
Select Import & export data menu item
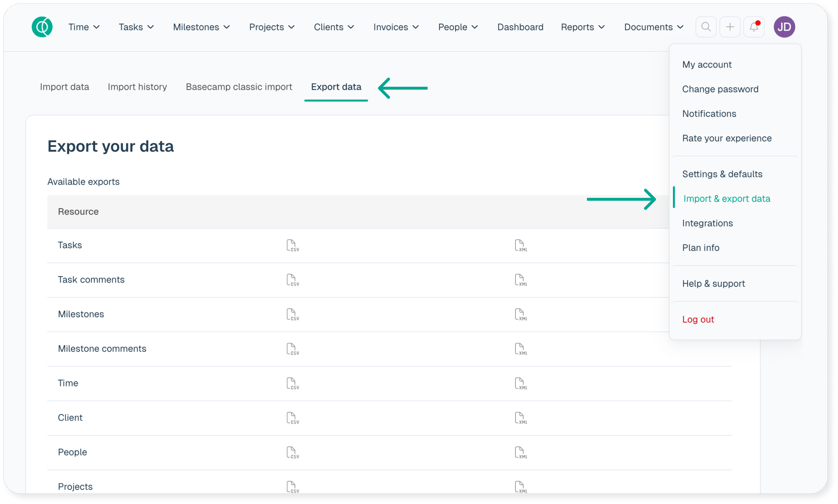point(726,199)
